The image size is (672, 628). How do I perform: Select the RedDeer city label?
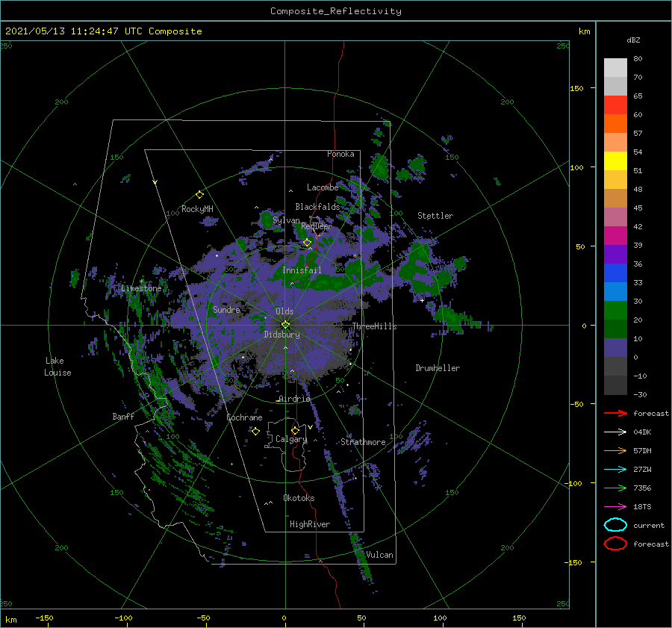(x=317, y=226)
